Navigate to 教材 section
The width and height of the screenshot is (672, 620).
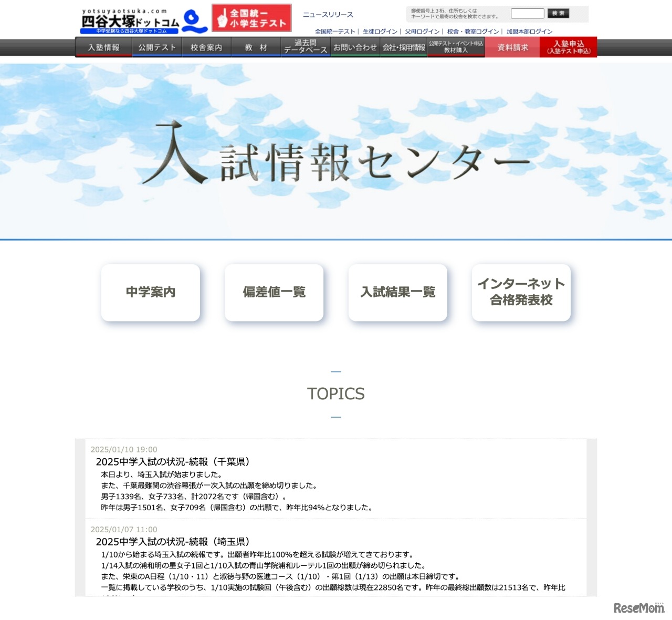tap(255, 47)
